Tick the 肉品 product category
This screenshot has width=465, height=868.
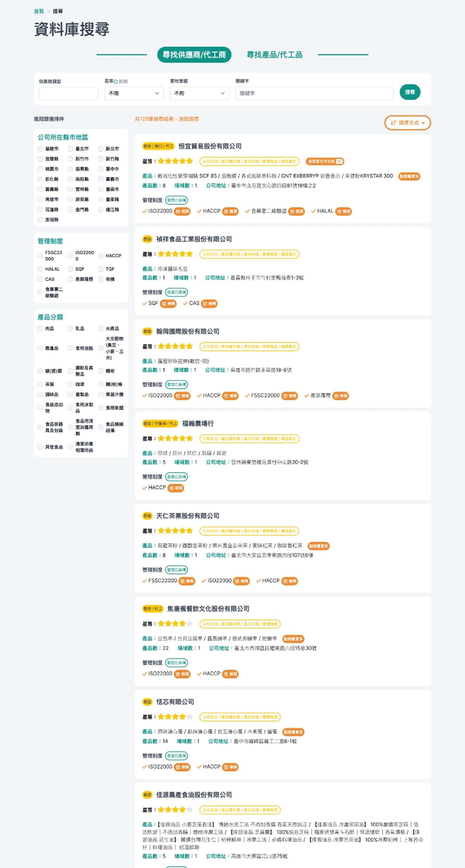click(x=40, y=329)
